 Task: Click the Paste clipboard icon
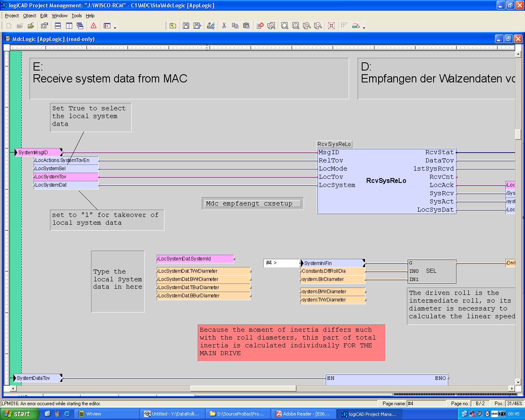pos(246,26)
